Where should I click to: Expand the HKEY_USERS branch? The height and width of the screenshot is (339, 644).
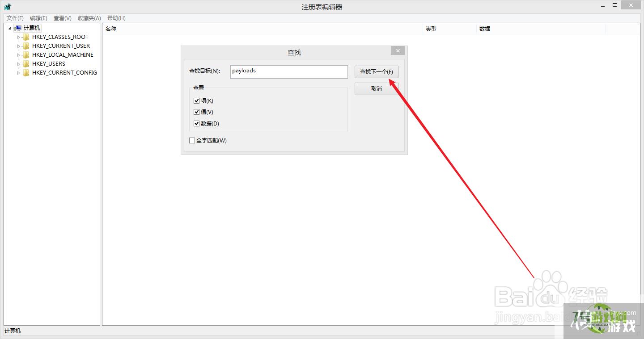click(19, 64)
